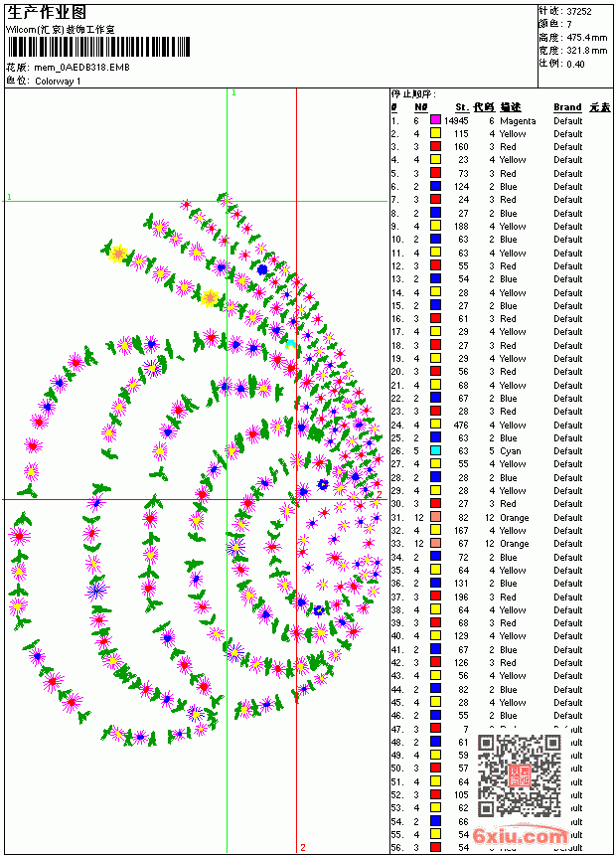Select the stitch count 14945 entry
616x855 pixels.
[x=456, y=120]
